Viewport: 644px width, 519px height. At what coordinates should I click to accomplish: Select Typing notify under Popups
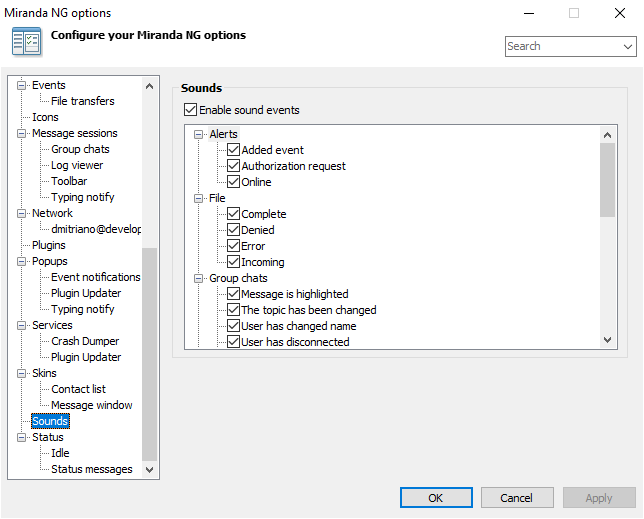[83, 309]
